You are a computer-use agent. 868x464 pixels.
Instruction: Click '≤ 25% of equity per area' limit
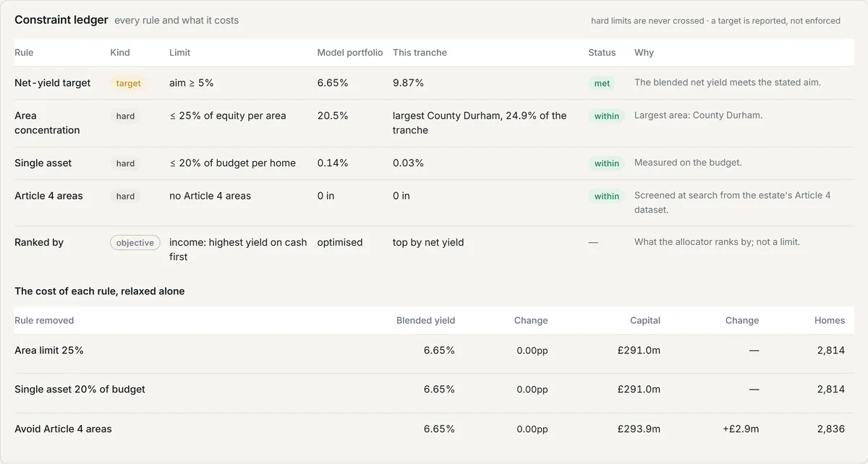point(228,116)
